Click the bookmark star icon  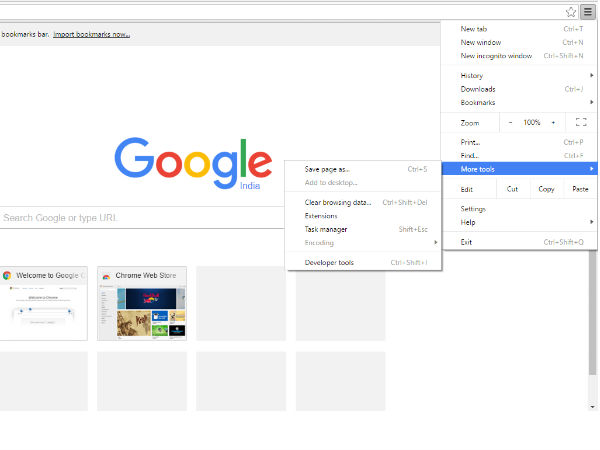click(571, 12)
